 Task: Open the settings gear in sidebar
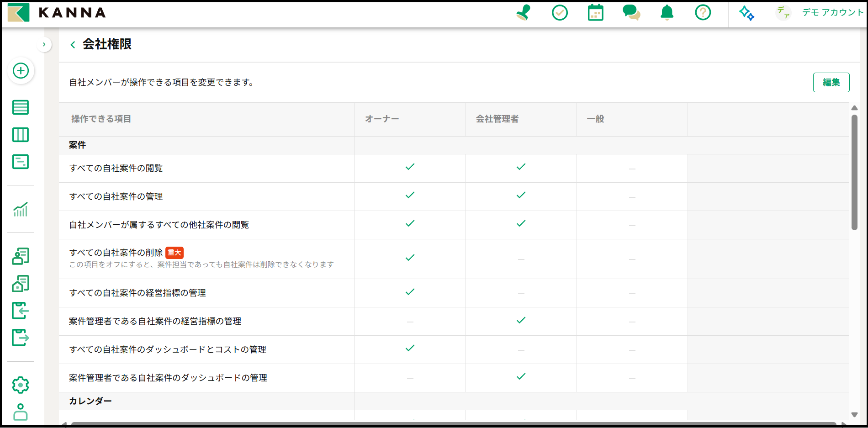tap(21, 385)
